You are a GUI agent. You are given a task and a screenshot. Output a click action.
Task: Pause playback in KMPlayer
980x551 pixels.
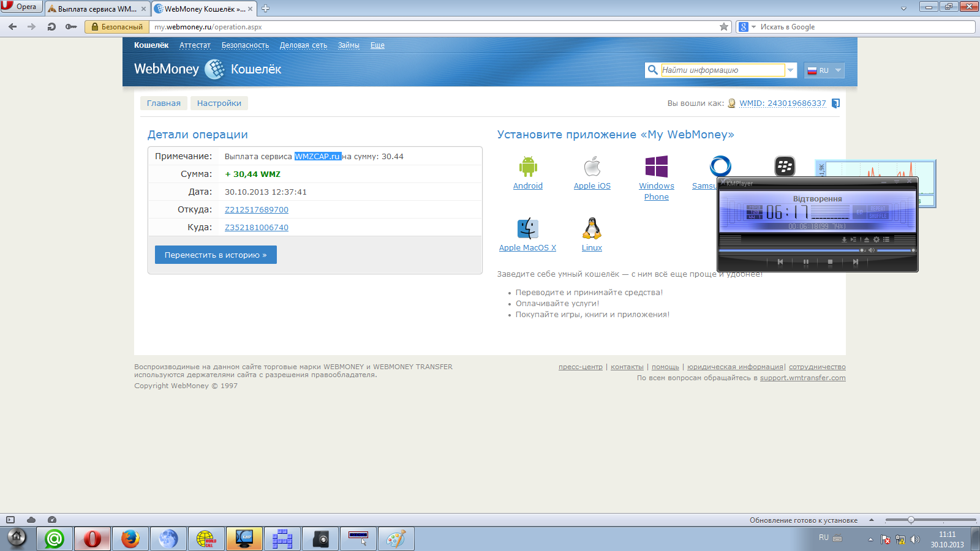pos(805,262)
